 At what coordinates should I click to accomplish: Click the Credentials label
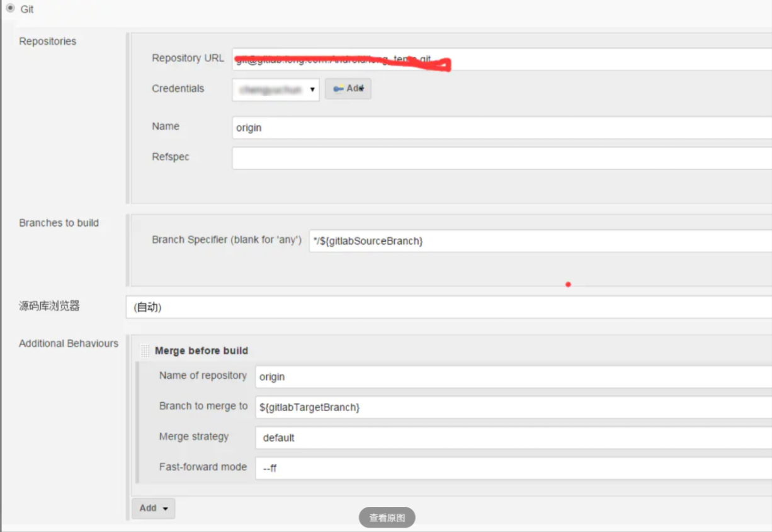point(178,89)
